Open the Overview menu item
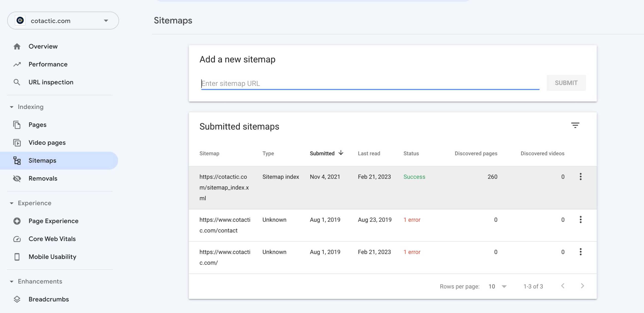The image size is (644, 313). tap(59, 46)
